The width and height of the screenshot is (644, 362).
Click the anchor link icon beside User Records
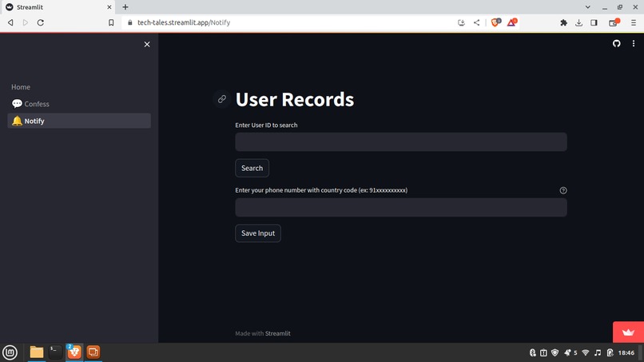(x=222, y=99)
